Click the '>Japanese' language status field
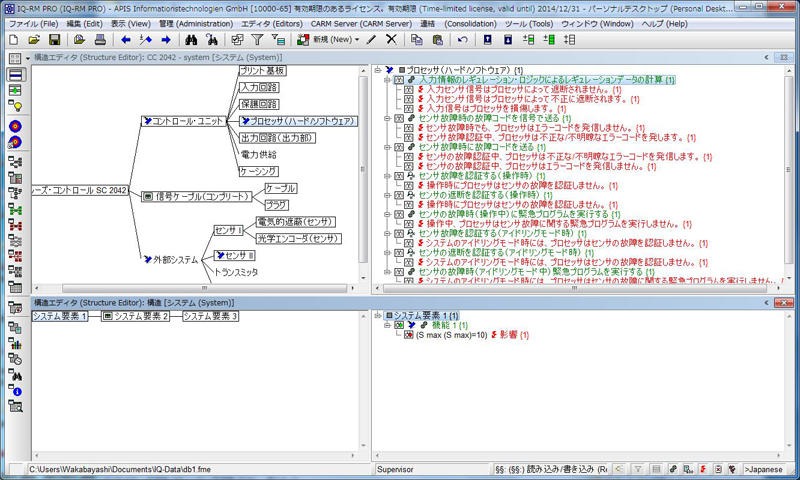The width and height of the screenshot is (800, 480). (764, 469)
